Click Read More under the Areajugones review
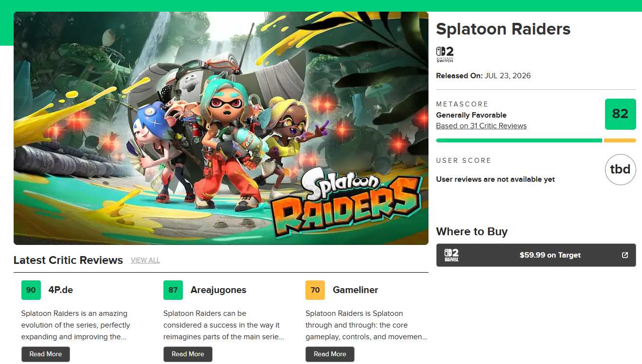The image size is (642, 364). point(188,354)
